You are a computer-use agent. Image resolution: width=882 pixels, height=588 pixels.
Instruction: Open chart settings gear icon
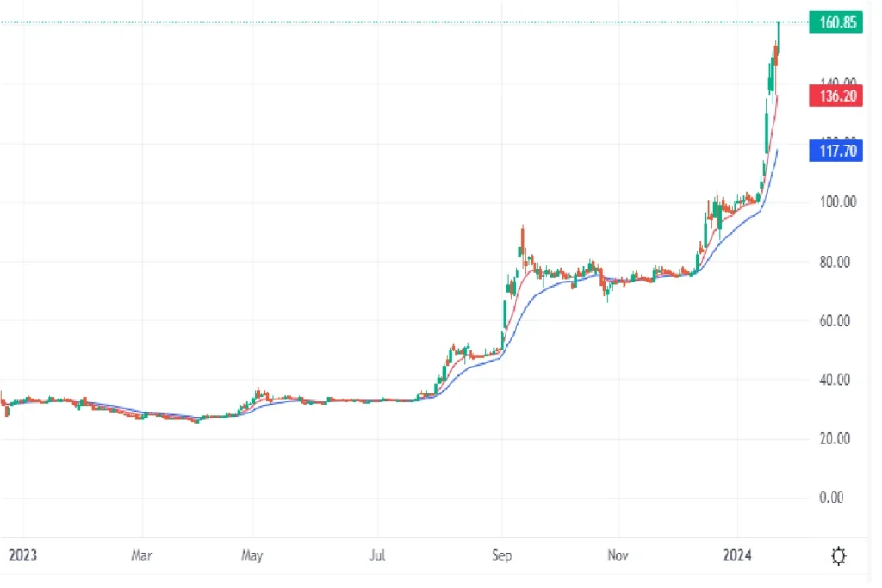838,556
